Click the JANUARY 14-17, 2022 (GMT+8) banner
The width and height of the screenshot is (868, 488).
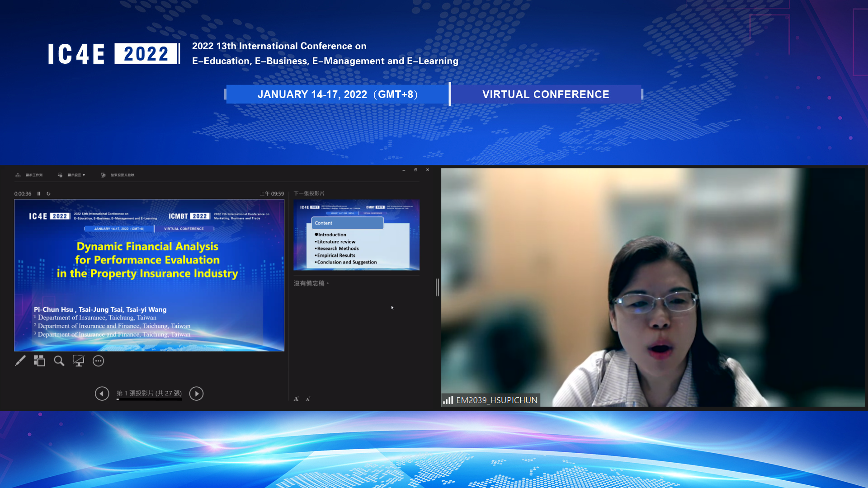pos(337,94)
